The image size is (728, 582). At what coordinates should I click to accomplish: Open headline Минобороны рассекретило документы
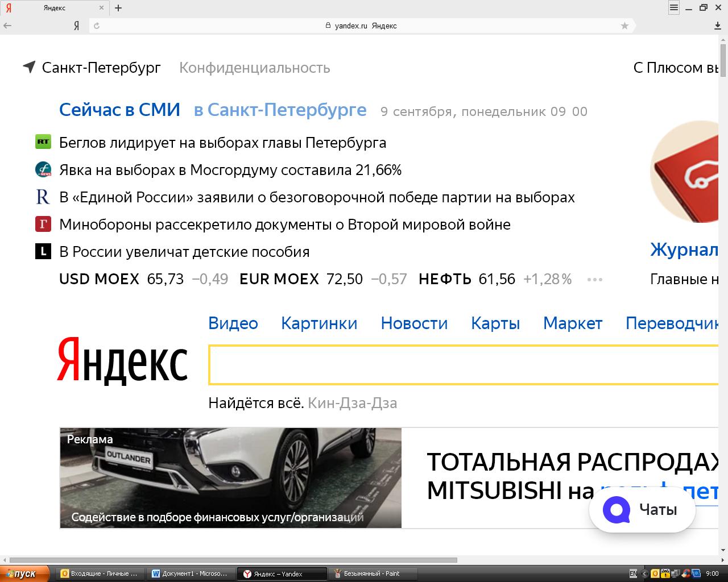pyautogui.click(x=284, y=224)
